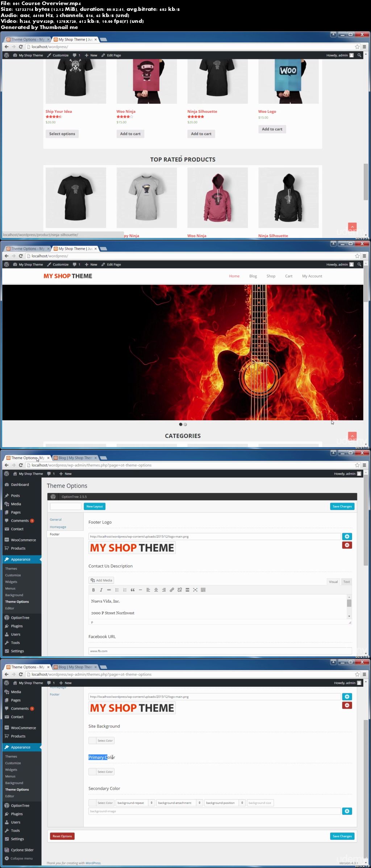
Task: Open Cyclone Slider in the admin sidebar
Action: [22, 850]
